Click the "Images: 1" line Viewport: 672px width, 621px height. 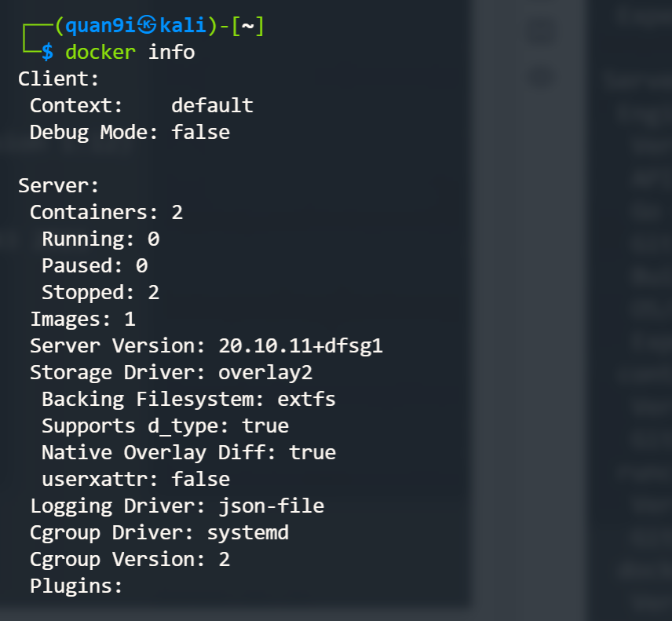(x=82, y=319)
